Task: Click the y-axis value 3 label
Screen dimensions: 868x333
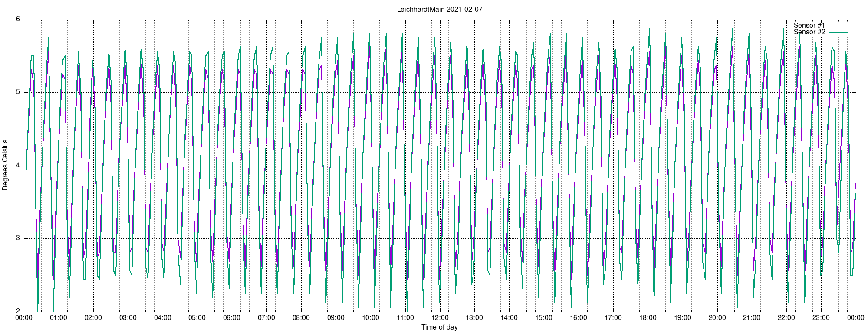Action: pos(18,238)
